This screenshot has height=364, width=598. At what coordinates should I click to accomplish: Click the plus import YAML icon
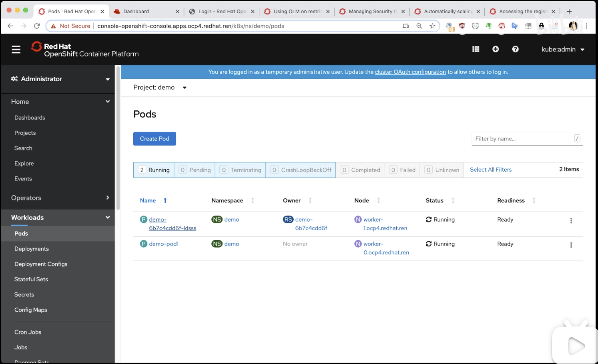496,49
